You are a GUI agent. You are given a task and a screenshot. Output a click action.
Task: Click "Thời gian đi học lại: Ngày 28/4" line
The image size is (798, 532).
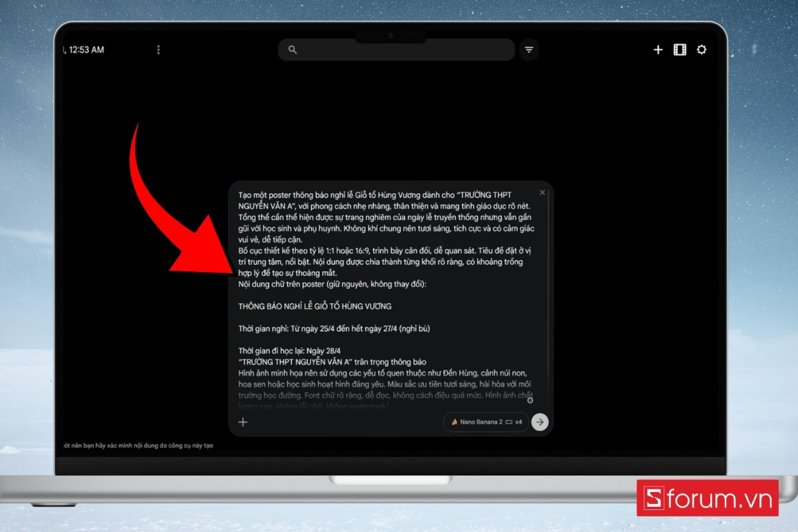[x=289, y=351]
